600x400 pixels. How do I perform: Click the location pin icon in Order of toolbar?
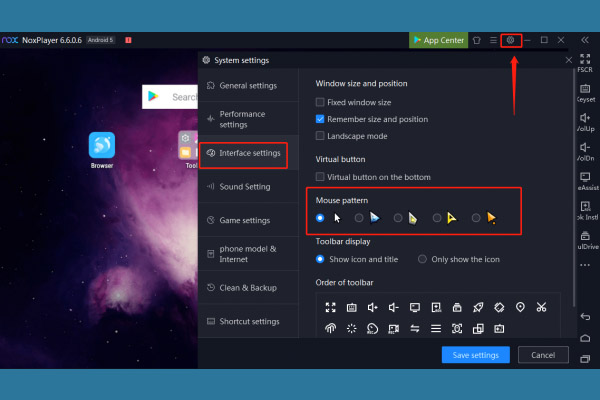[x=520, y=307]
